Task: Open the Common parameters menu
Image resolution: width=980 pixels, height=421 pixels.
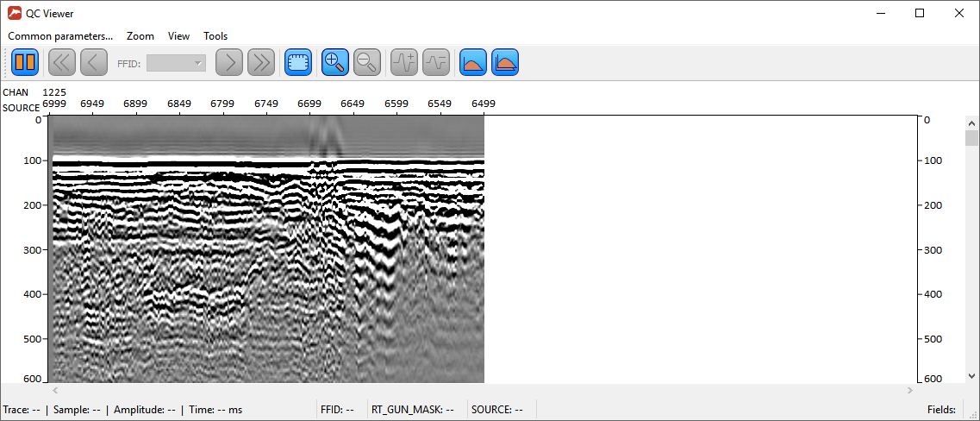Action: [60, 36]
